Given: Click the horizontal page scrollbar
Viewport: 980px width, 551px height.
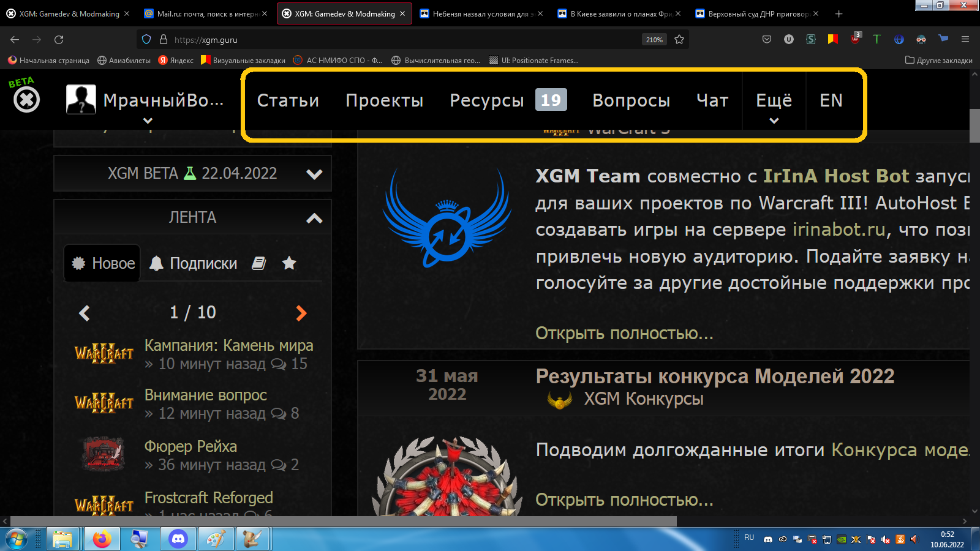Looking at the screenshot, I should click(x=344, y=521).
